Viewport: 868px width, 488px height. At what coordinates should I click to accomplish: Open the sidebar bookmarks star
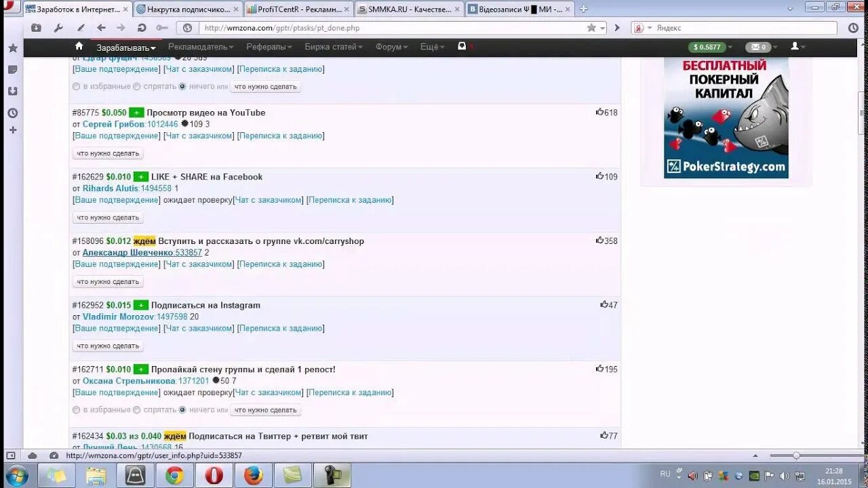pos(12,48)
